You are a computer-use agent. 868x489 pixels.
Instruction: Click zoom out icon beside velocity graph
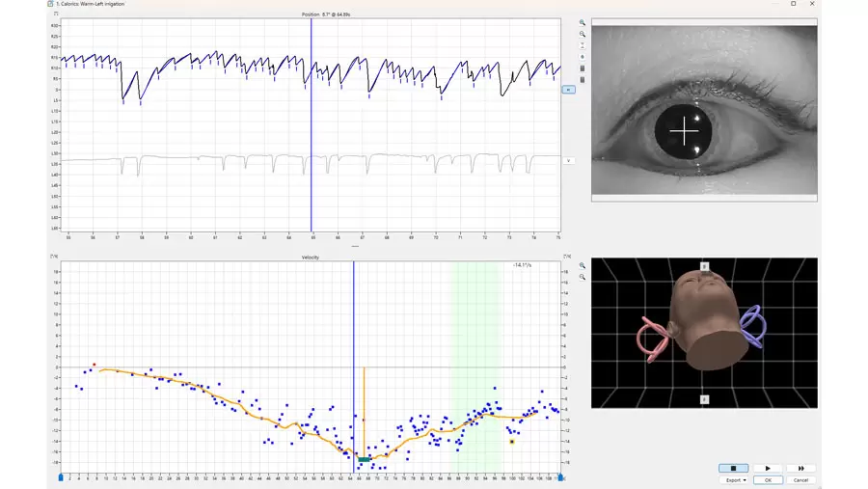coord(583,277)
